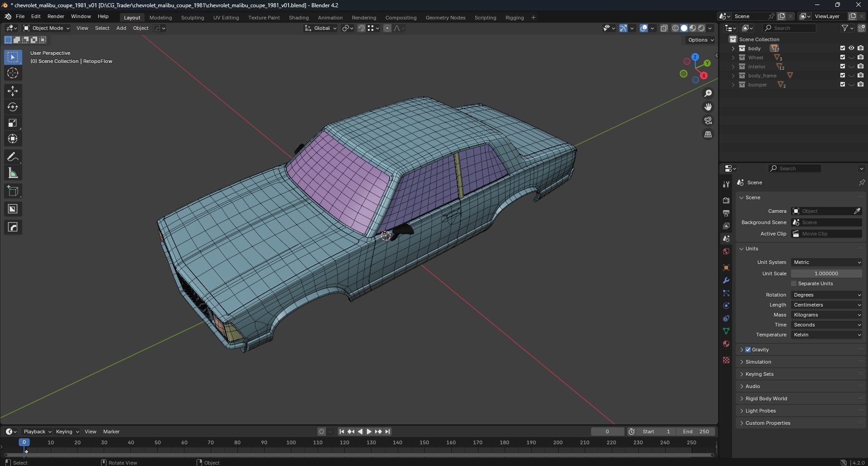Expand the Rigid Body World panel
Image resolution: width=868 pixels, height=466 pixels.
tap(766, 399)
